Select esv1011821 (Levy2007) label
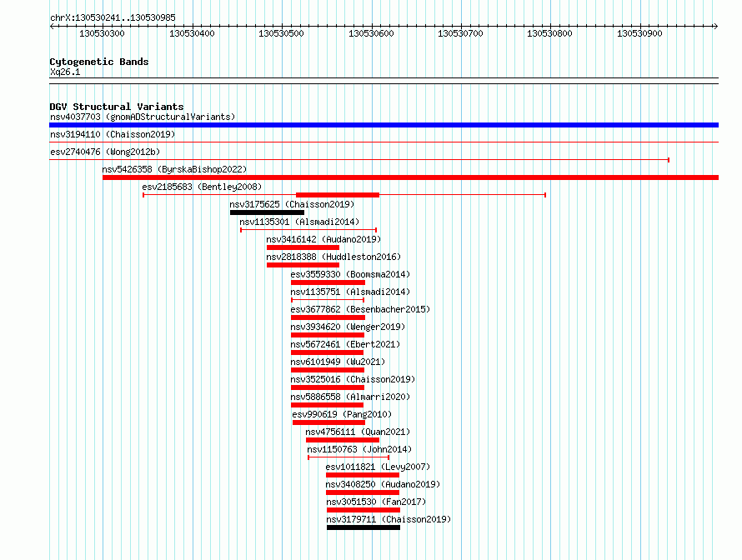Image resolution: width=742 pixels, height=560 pixels. click(x=379, y=467)
